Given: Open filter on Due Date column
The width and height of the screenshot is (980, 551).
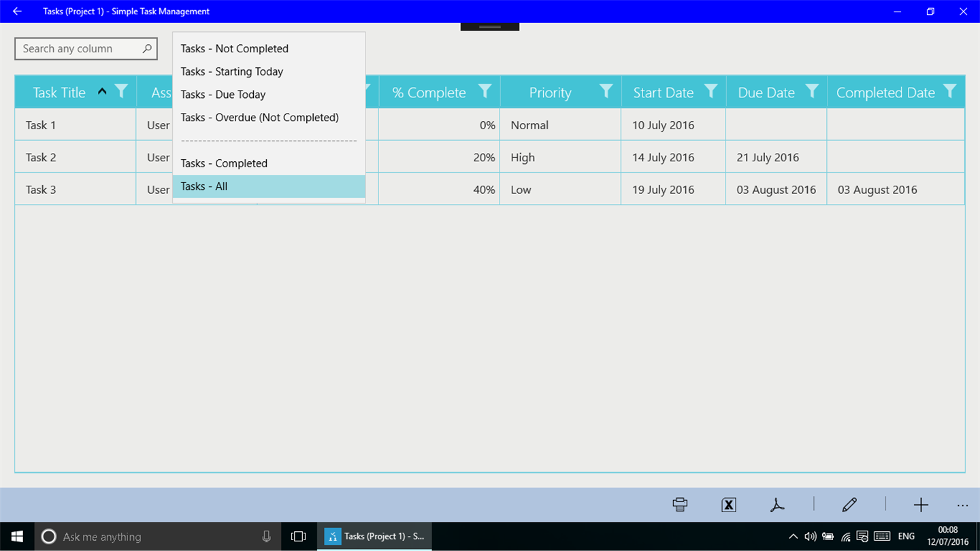Looking at the screenshot, I should tap(812, 91).
